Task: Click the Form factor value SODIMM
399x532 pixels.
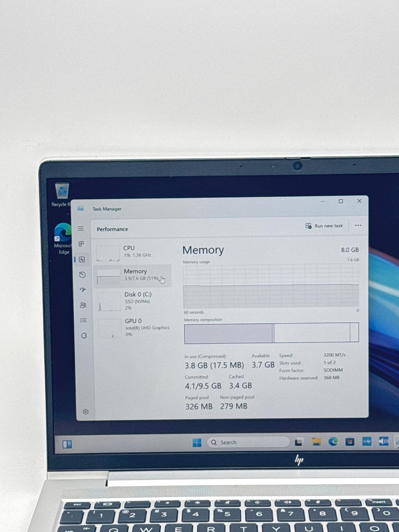Action: [x=333, y=370]
